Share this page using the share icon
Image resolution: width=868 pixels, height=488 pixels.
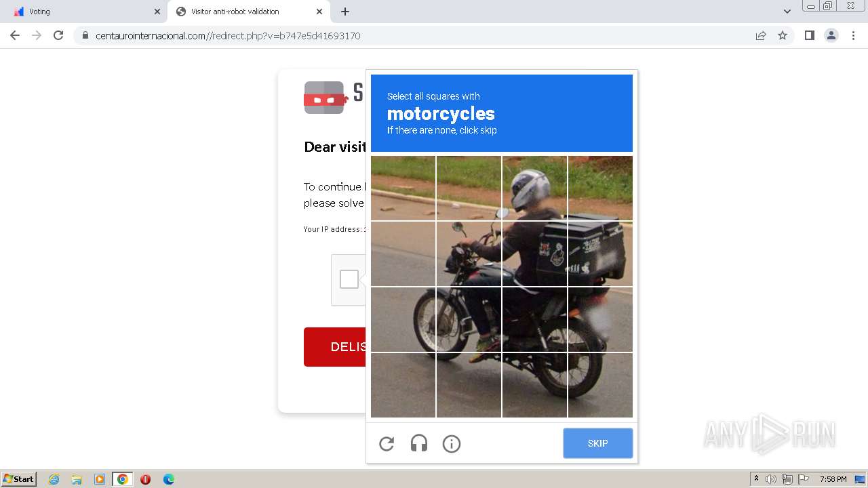point(761,35)
